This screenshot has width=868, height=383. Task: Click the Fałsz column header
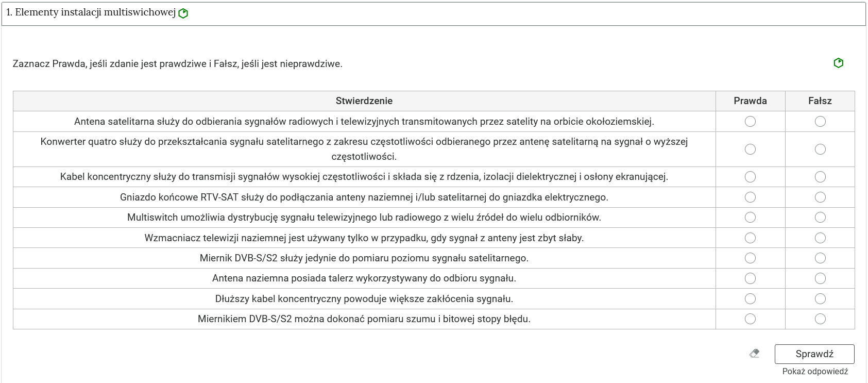coord(821,101)
